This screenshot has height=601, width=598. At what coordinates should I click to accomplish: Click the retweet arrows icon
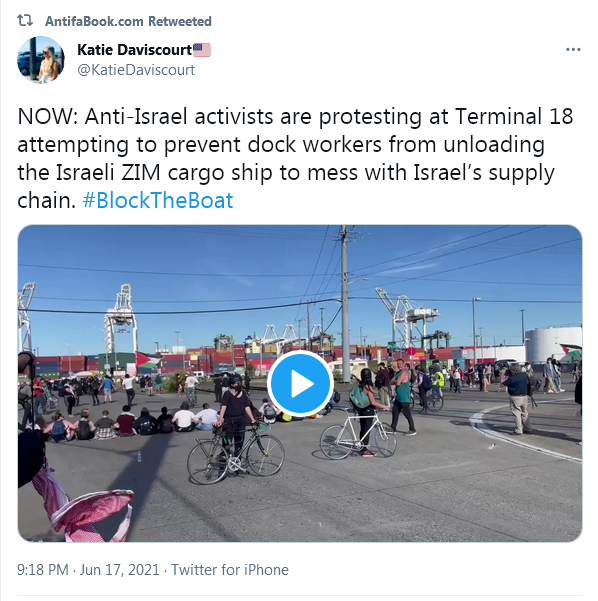point(25,20)
